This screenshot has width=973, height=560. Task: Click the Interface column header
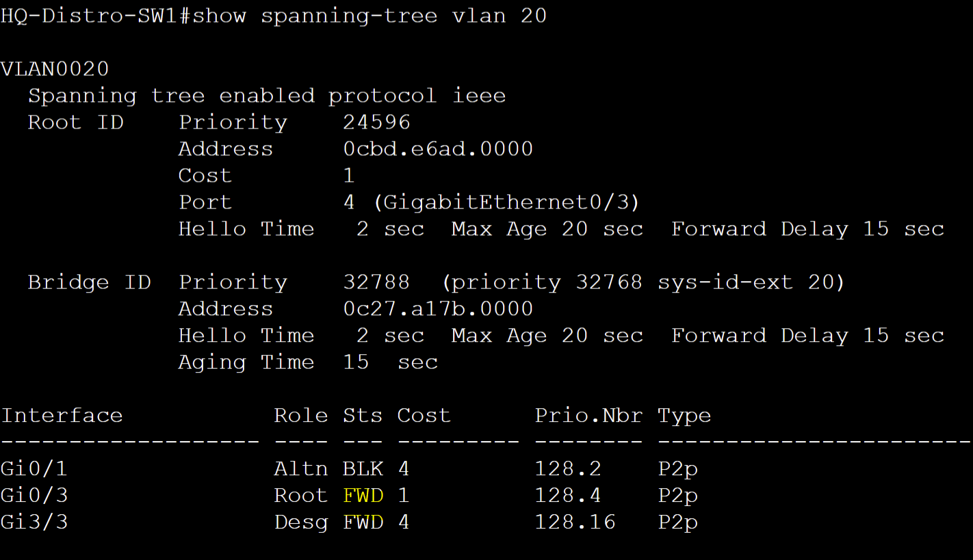pos(62,416)
